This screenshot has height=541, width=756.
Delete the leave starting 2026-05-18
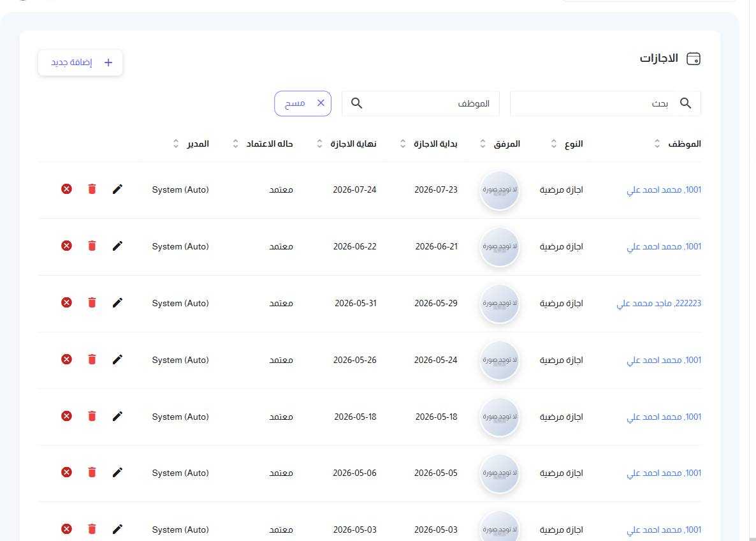92,416
